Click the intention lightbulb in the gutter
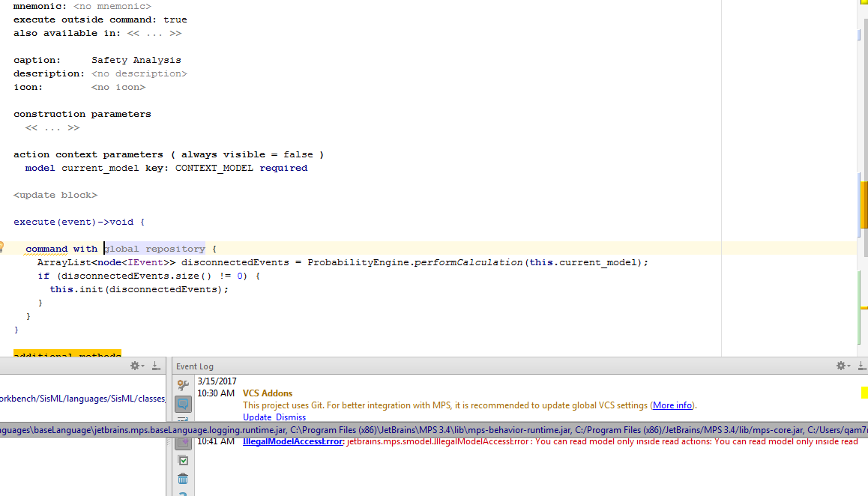The height and width of the screenshot is (496, 868). tap(2, 247)
